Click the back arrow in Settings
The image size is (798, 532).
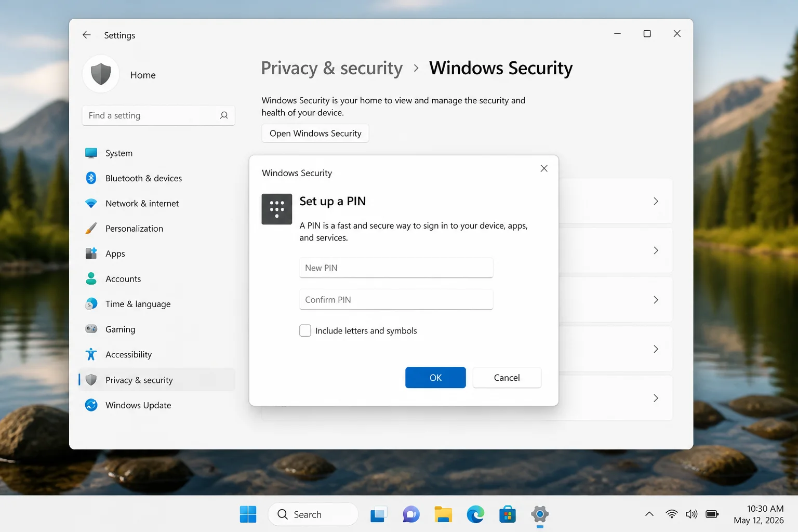tap(87, 35)
